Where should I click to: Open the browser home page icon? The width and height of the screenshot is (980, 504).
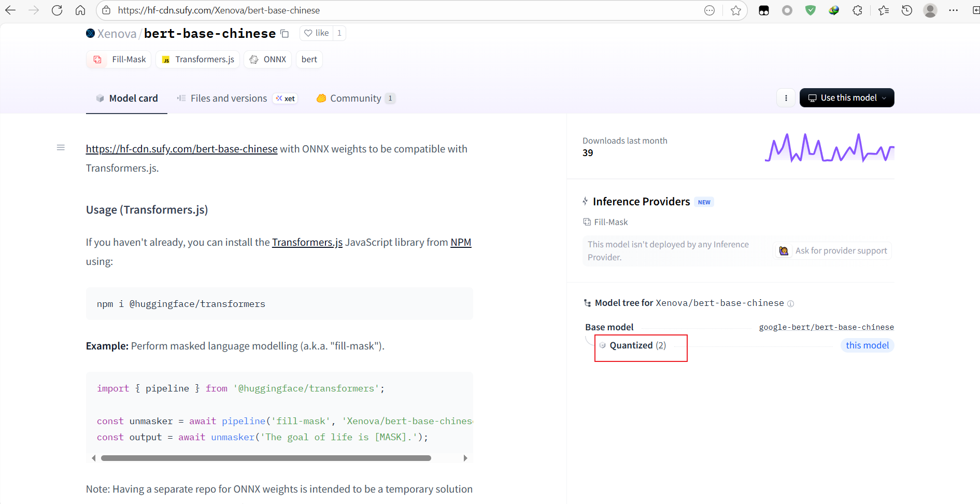click(80, 10)
